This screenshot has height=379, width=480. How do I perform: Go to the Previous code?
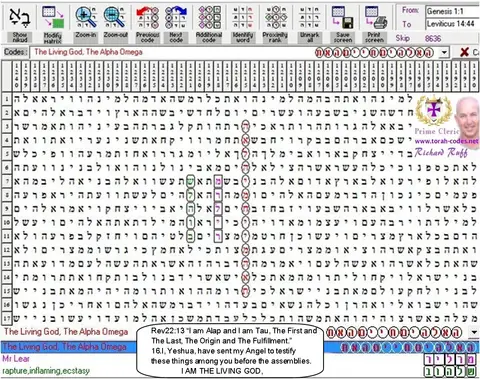coord(148,17)
